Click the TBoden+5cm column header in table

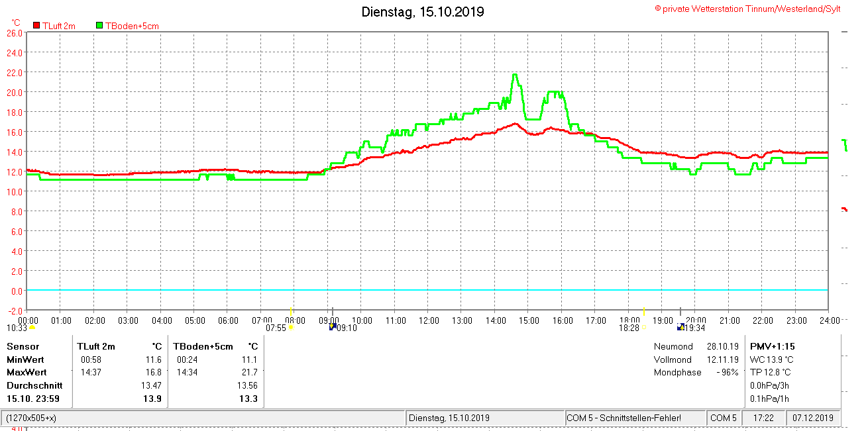coord(203,346)
